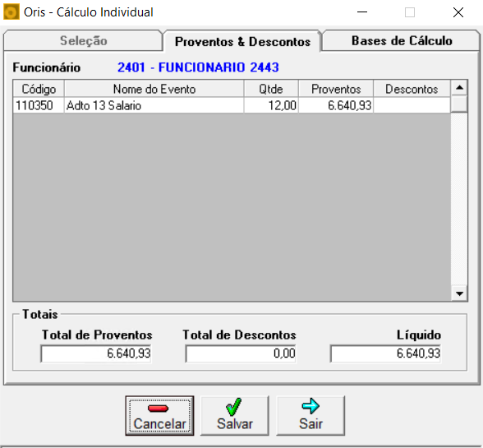Click the empty Descontos cell of first row

412,105
